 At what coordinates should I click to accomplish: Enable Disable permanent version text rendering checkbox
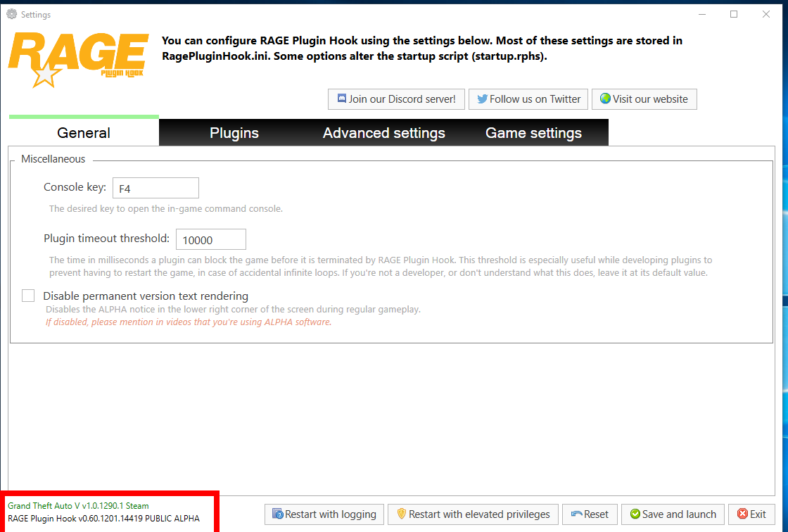coord(28,296)
